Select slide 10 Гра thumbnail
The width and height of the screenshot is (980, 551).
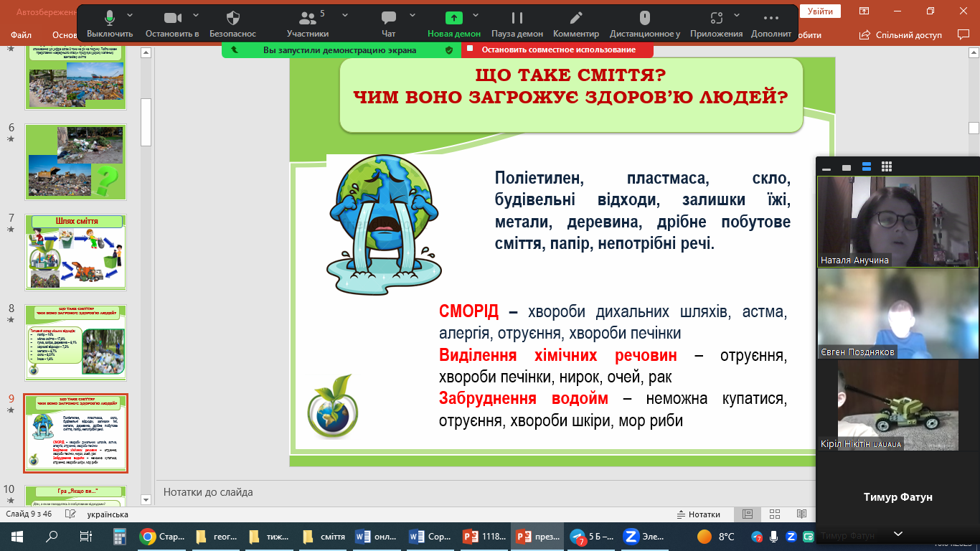coord(75,495)
